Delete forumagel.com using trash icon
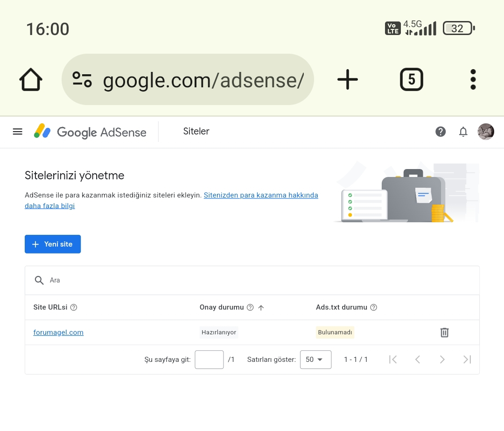Screen dimensions: 504x431 444,332
